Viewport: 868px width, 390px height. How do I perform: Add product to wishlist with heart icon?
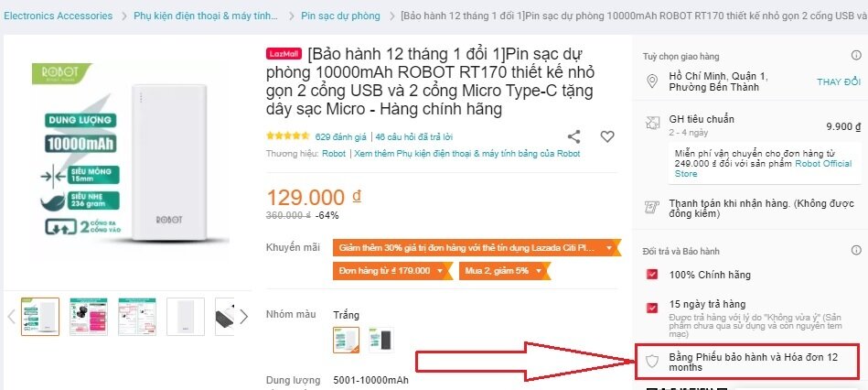(607, 136)
